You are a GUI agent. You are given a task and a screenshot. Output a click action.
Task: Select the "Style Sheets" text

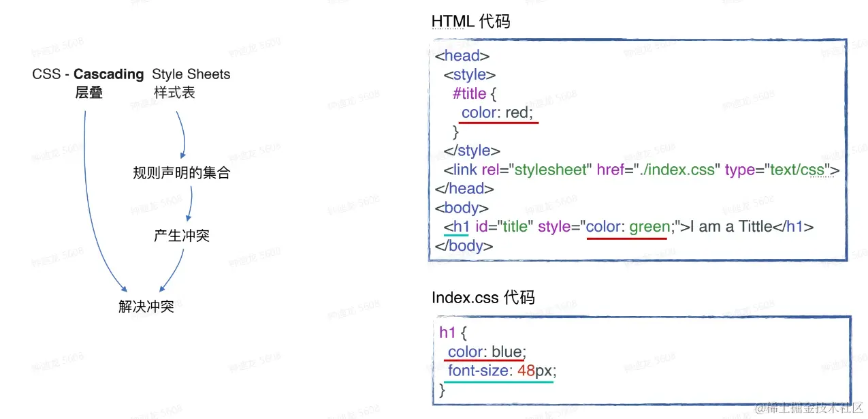(191, 74)
